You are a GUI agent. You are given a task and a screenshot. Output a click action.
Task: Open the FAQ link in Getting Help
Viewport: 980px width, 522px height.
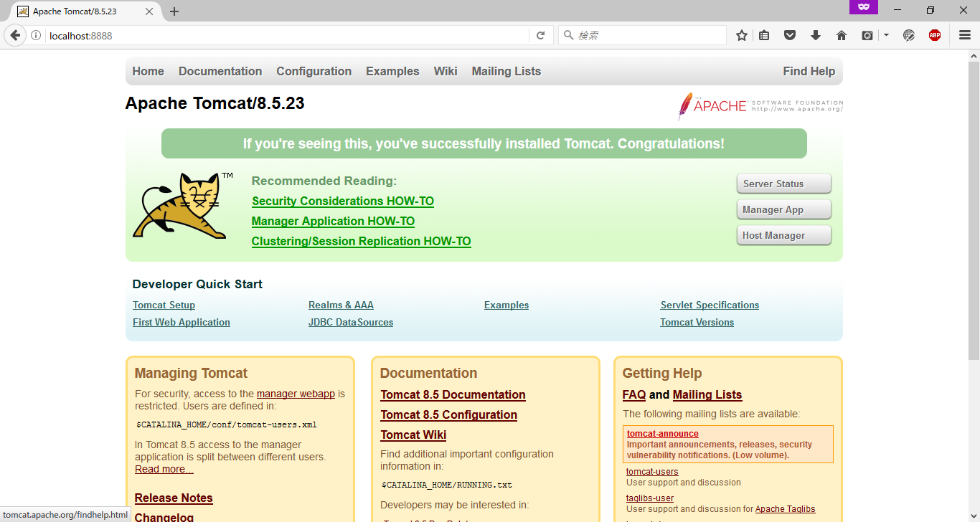(x=634, y=394)
